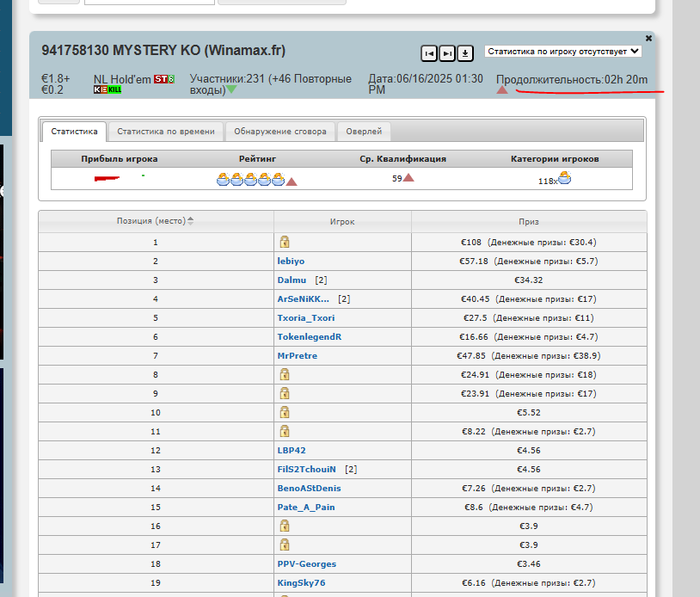Click the Продолжительность:02h 20m text
This screenshot has height=597, width=700.
coord(572,79)
